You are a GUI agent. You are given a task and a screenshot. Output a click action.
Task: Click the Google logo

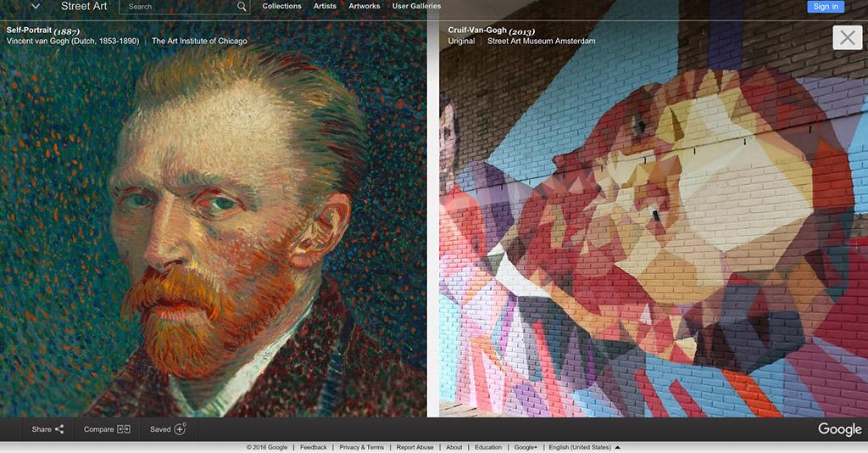tap(840, 429)
